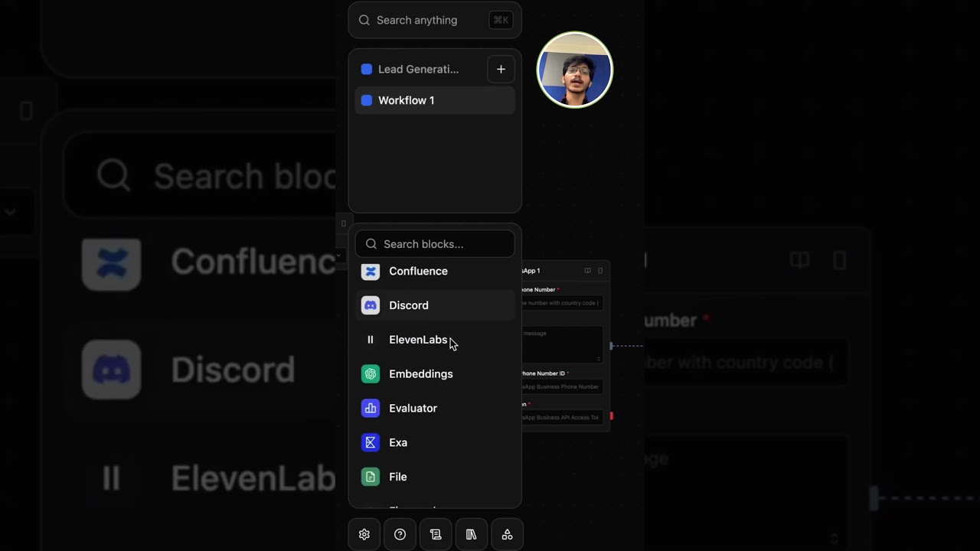
Task: Select the Embeddings block icon
Action: click(371, 374)
